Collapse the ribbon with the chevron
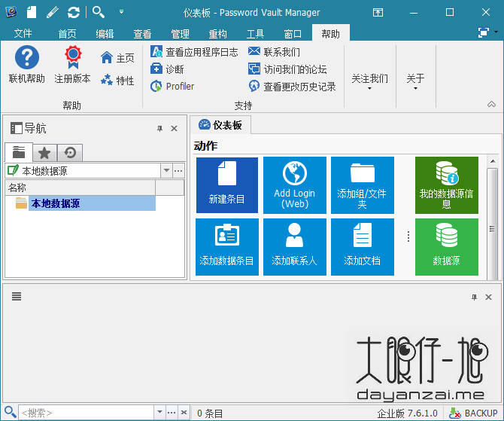The image size is (504, 421). click(491, 104)
